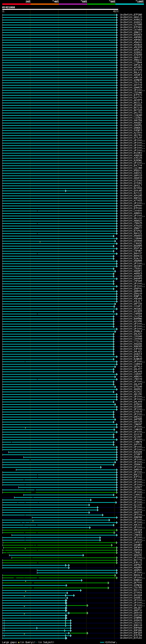Select label UniRef100_C5XIY6

[131, 82]
